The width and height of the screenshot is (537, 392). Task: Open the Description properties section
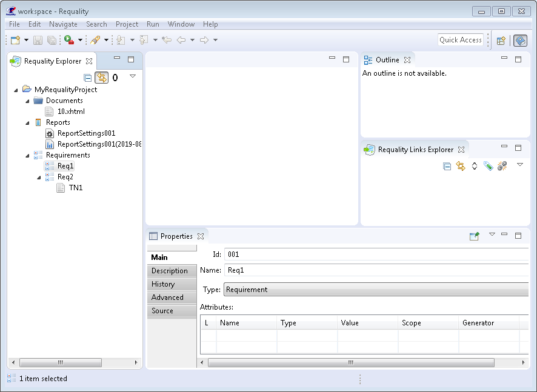[x=172, y=271]
